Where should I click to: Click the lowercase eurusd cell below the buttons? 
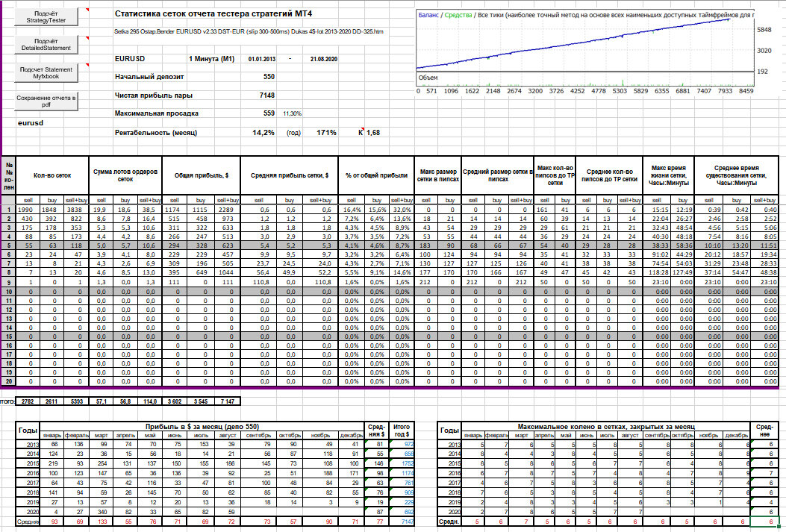[31, 122]
